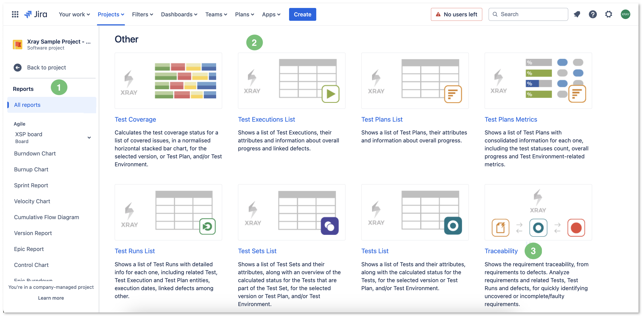
Task: Click the No users left button
Action: pyautogui.click(x=457, y=15)
